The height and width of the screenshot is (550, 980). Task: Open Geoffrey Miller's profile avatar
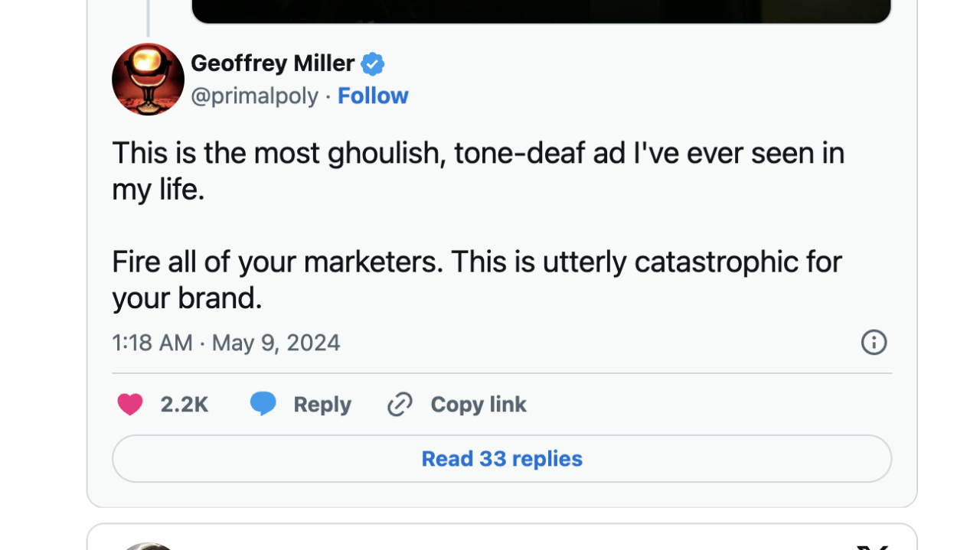[148, 79]
